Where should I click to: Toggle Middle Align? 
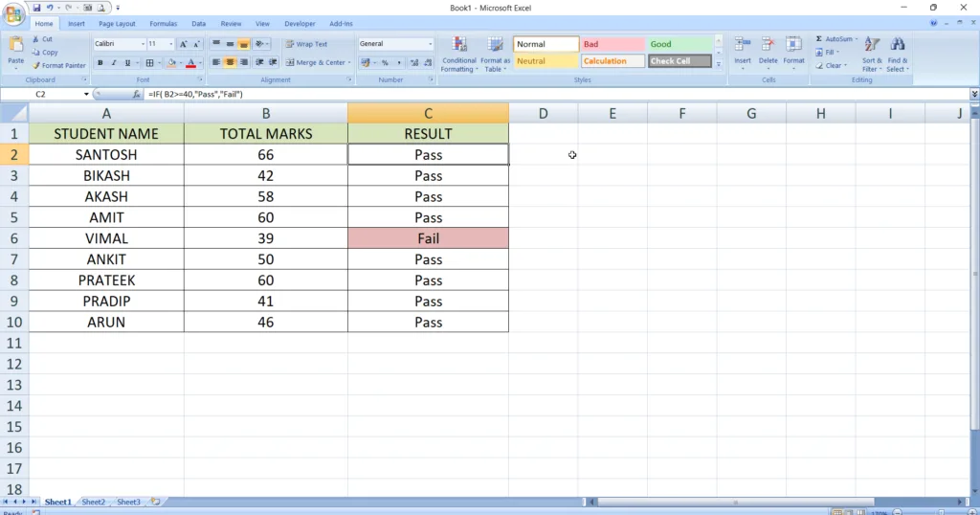click(230, 44)
